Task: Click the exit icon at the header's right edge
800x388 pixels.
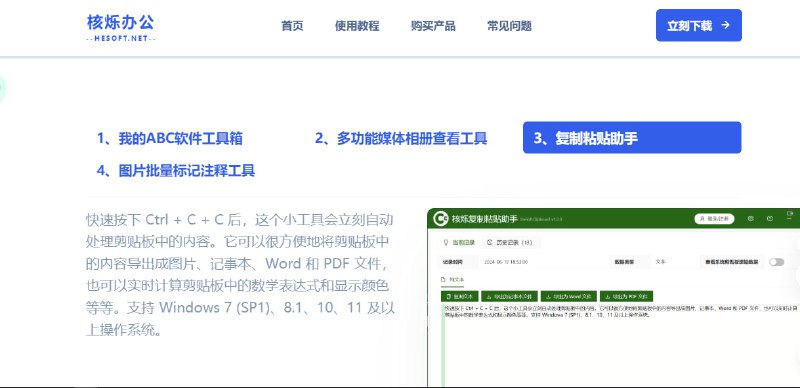Action: (790, 214)
